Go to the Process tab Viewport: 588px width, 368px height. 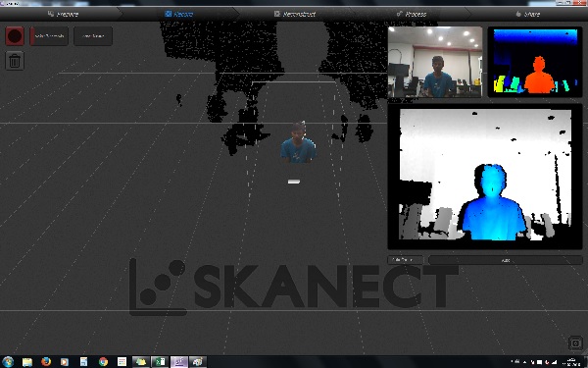412,15
